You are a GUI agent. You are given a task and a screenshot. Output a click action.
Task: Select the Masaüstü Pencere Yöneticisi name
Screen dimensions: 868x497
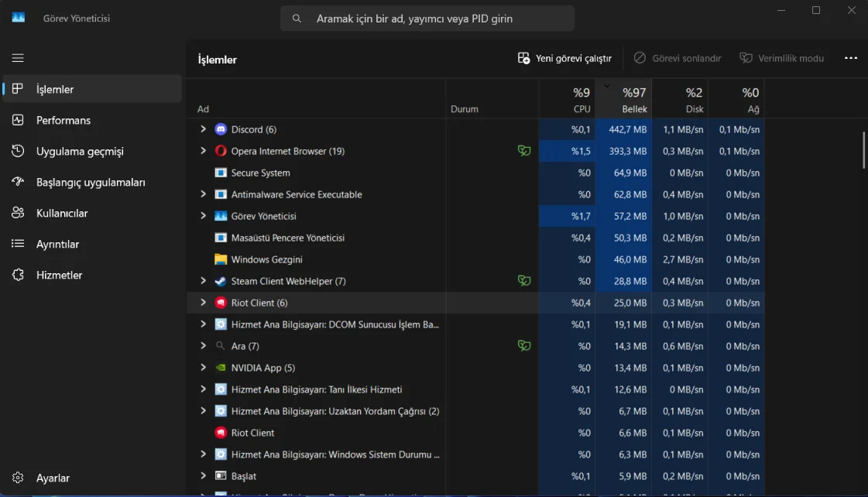(288, 238)
